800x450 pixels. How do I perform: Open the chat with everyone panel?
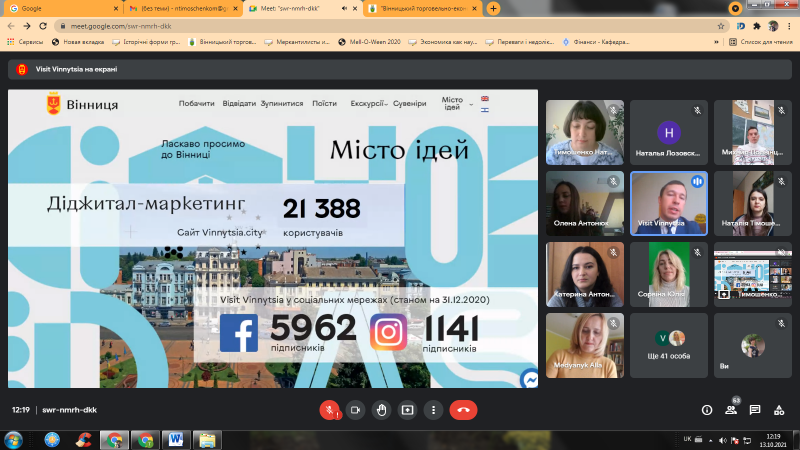point(755,410)
